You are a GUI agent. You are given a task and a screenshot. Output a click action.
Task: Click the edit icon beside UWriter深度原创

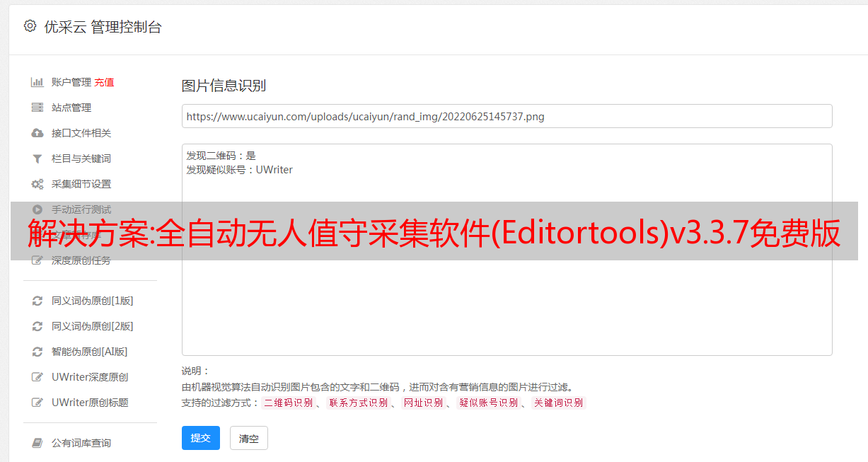tap(37, 377)
